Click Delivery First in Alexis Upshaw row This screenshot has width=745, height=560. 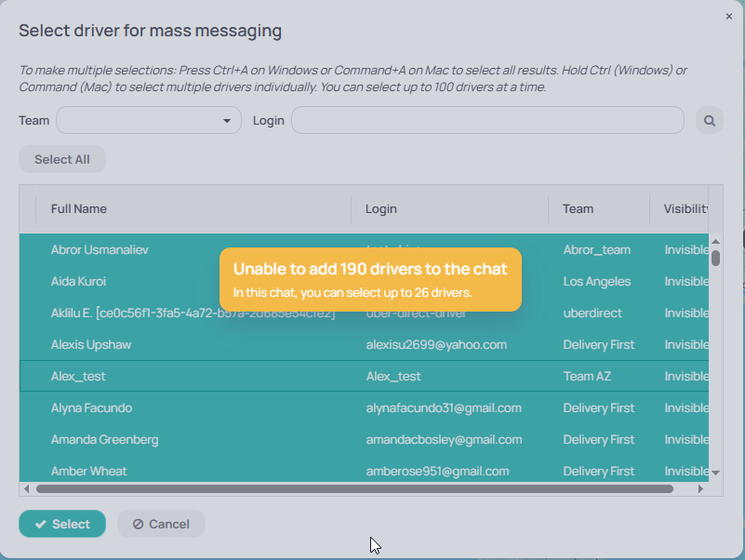(x=599, y=345)
